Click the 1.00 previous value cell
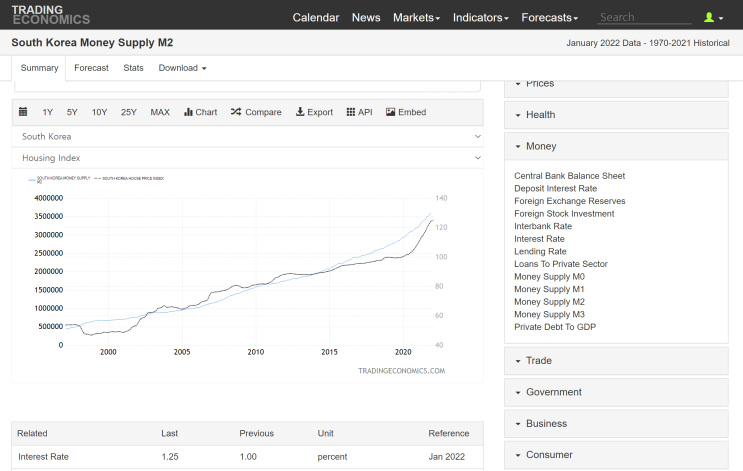 [x=248, y=457]
